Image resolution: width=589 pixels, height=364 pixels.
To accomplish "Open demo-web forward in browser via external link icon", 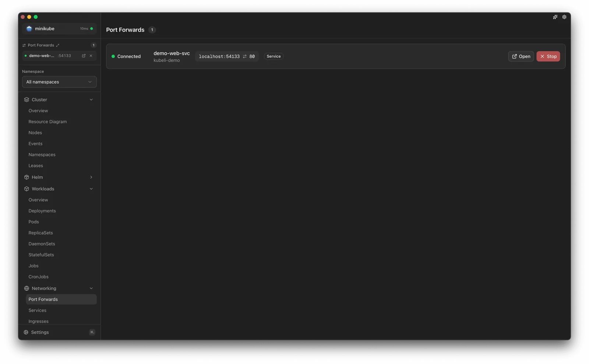I will tap(84, 56).
